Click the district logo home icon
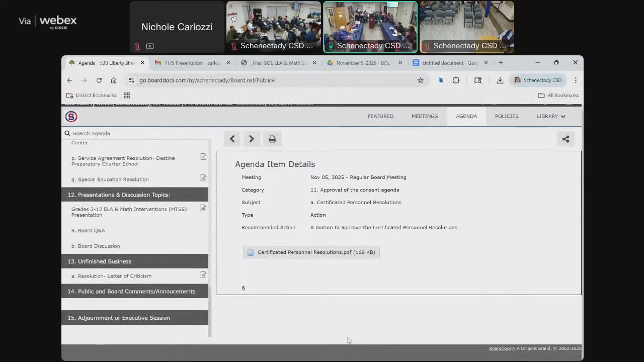 point(71,117)
